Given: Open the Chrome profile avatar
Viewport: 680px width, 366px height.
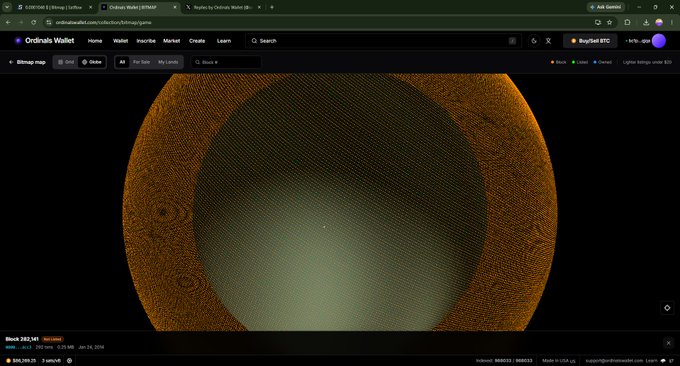Looking at the screenshot, I should [x=659, y=22].
